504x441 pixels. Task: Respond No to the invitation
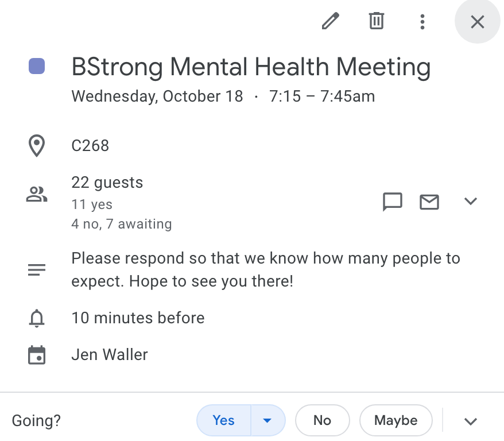pyautogui.click(x=322, y=420)
